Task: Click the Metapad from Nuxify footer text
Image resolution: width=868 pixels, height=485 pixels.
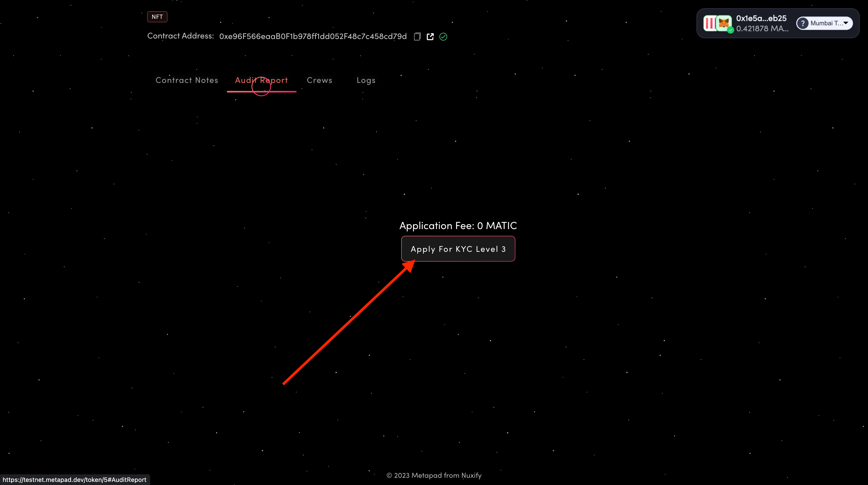Action: [x=434, y=475]
